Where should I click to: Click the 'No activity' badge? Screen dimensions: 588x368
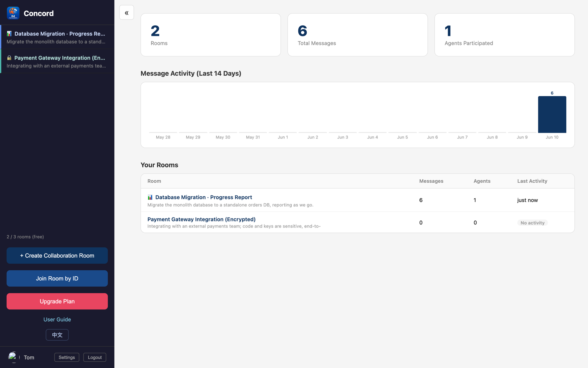click(x=533, y=223)
